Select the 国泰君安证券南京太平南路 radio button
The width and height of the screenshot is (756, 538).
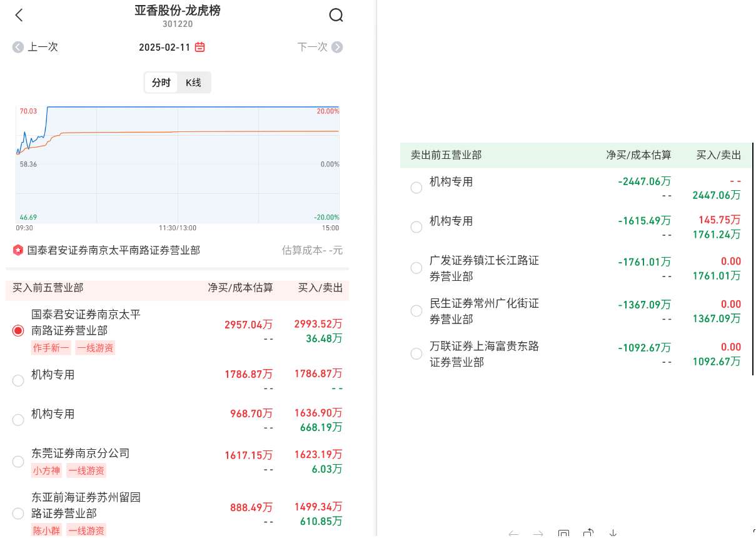18,330
